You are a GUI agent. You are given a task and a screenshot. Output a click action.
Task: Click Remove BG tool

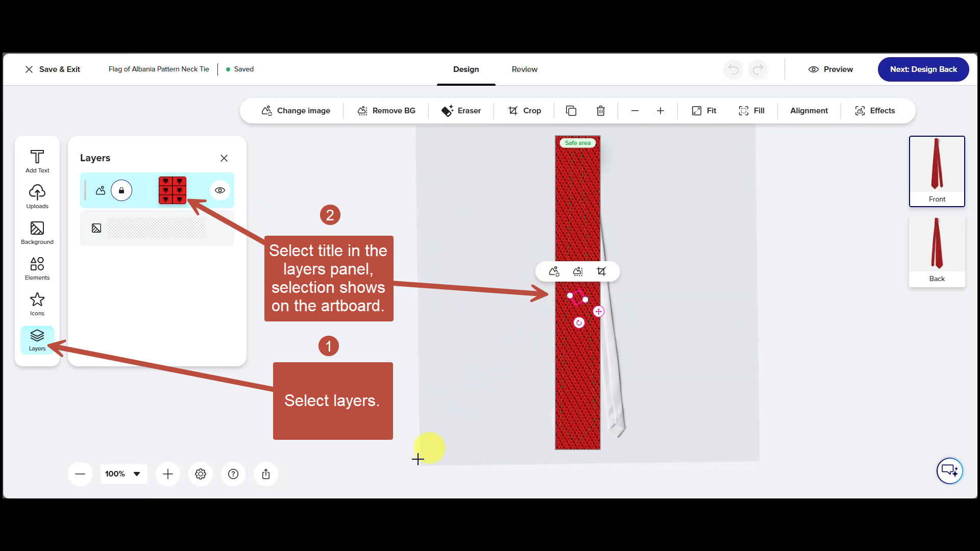point(386,111)
